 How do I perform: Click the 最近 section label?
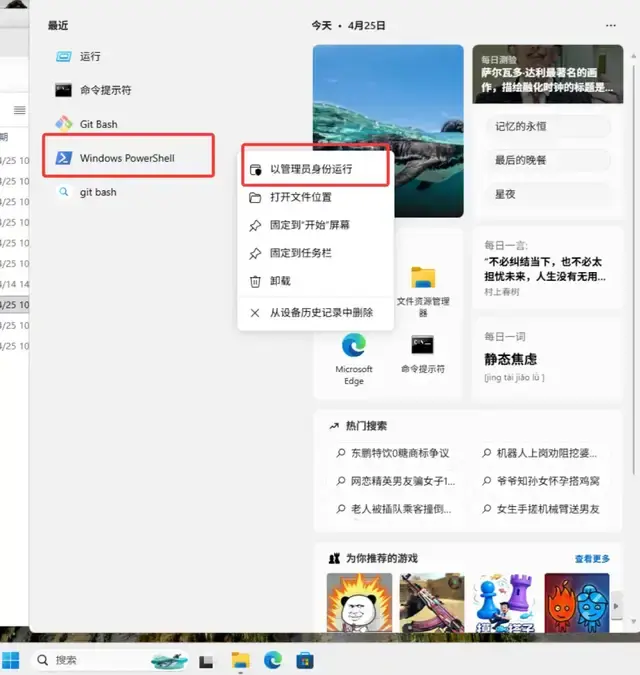[58, 25]
